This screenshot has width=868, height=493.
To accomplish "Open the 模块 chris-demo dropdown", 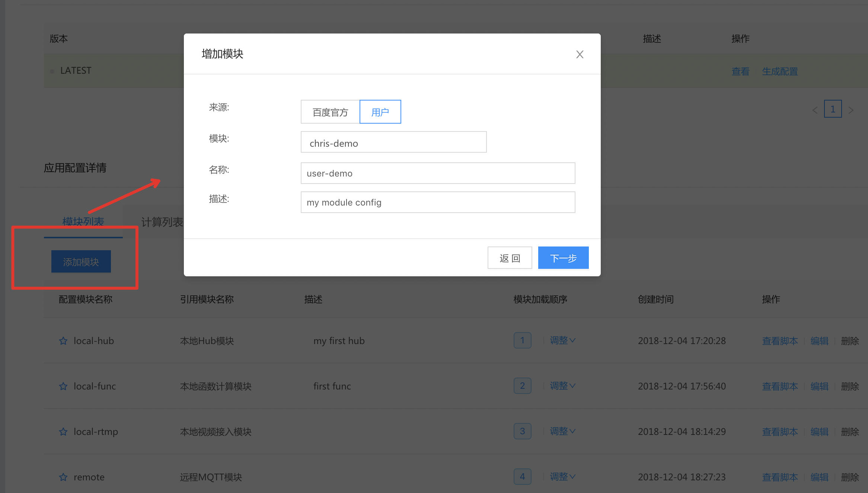I will 393,142.
